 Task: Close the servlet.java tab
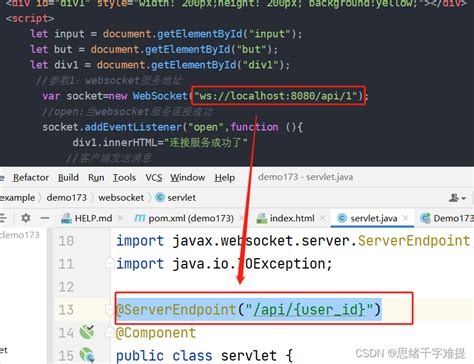point(405,218)
